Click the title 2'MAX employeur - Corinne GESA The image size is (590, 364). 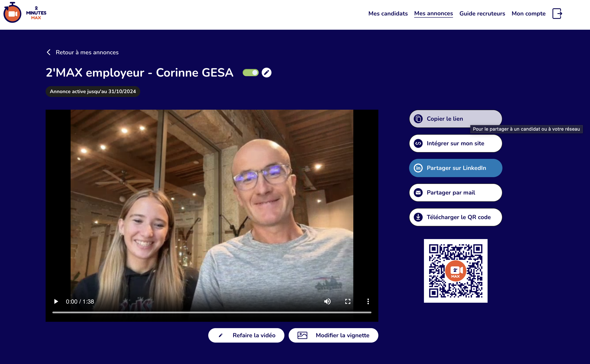140,73
